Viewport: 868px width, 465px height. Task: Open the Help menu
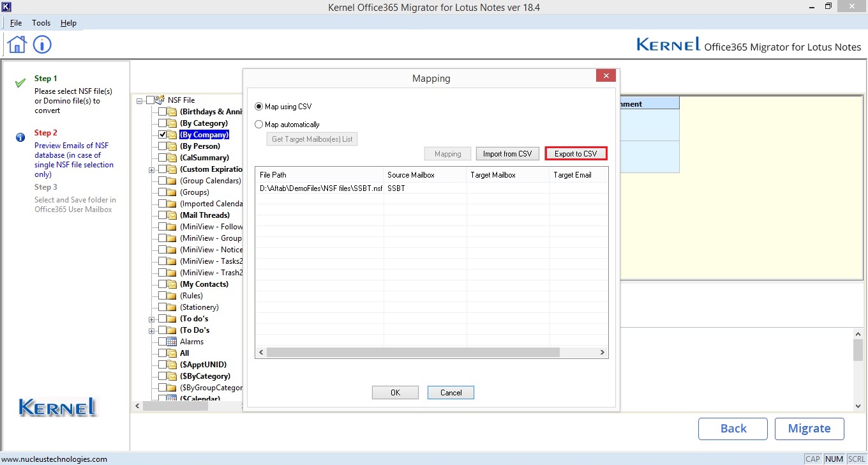[x=68, y=23]
